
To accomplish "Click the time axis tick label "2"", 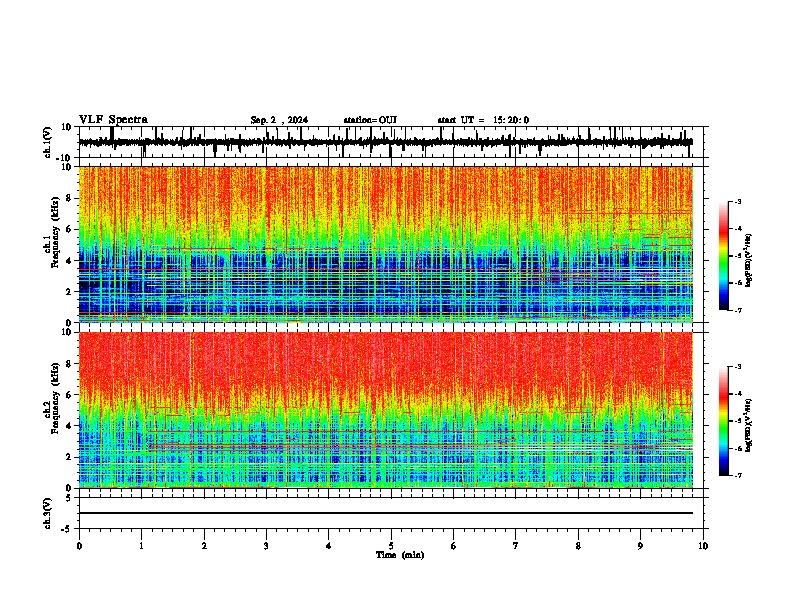I will coord(204,546).
